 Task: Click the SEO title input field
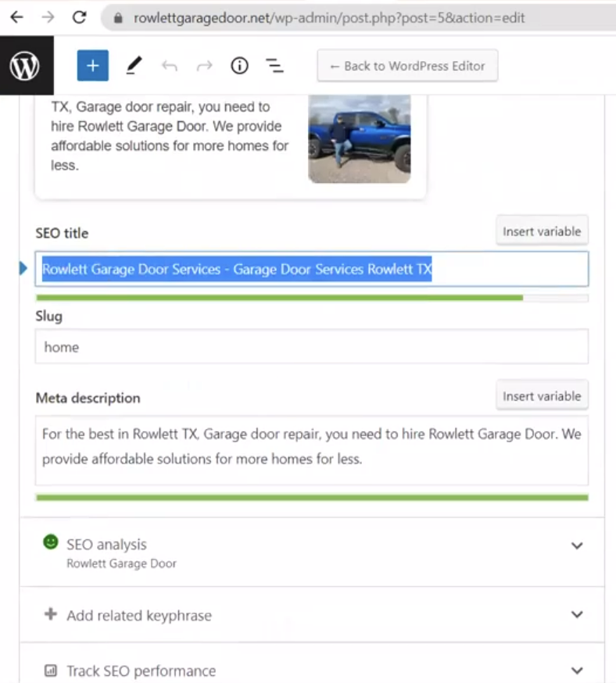311,270
